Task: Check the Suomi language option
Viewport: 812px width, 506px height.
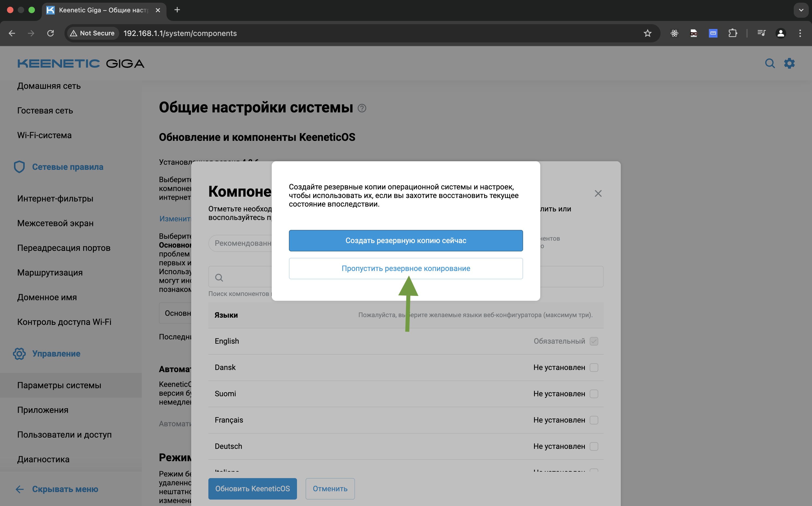Action: (594, 394)
